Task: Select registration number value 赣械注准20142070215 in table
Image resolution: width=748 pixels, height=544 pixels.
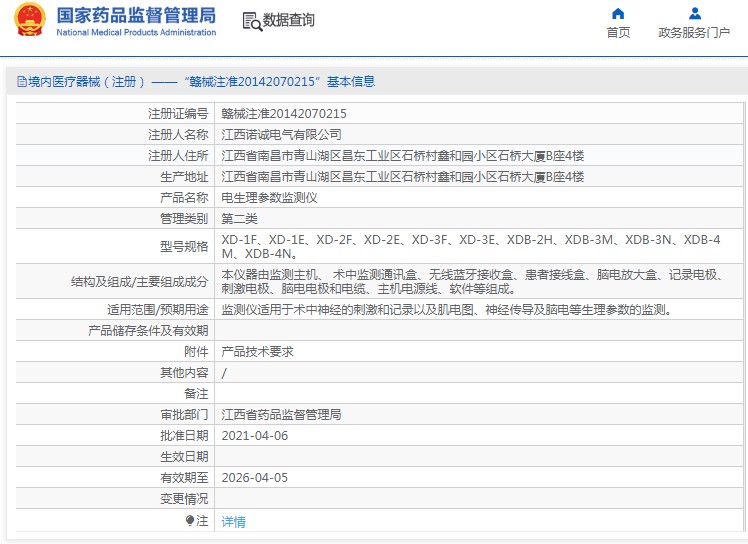Action: point(284,114)
